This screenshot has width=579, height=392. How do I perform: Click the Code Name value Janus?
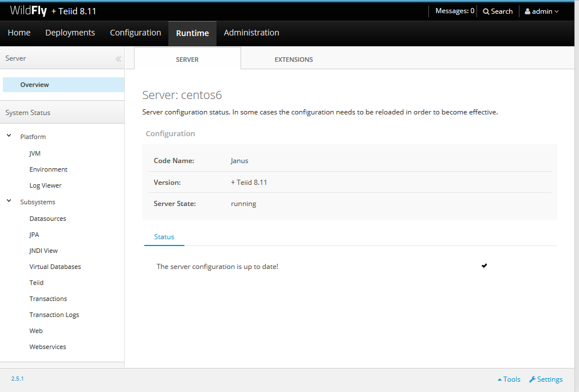pos(239,161)
